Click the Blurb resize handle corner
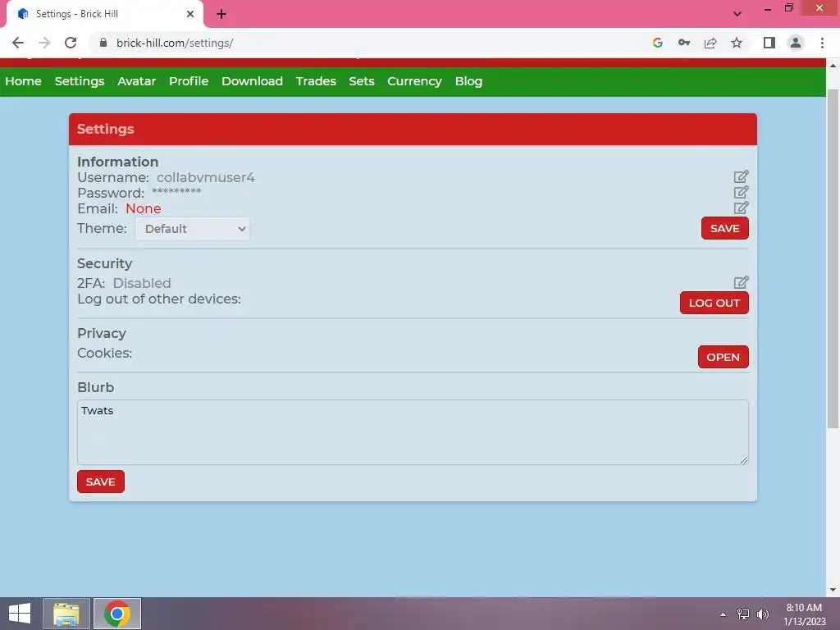This screenshot has width=840, height=630. pos(744,460)
